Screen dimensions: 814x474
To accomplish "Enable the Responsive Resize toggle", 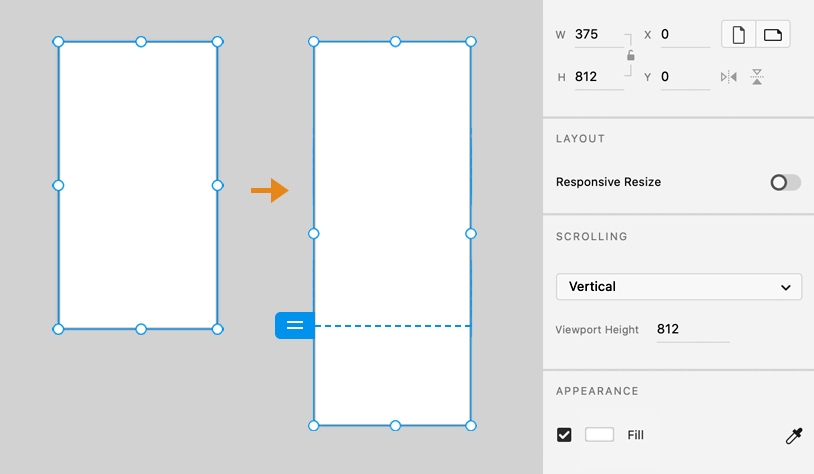I will click(785, 182).
